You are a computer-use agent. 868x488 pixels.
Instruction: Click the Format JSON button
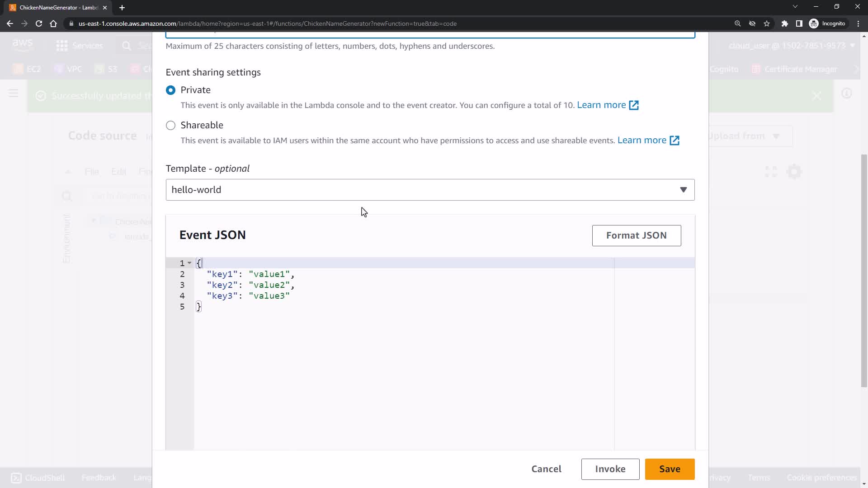636,235
